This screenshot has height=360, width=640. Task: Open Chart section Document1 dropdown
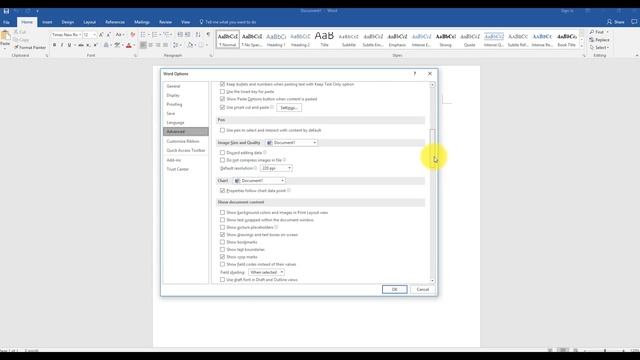[259, 181]
